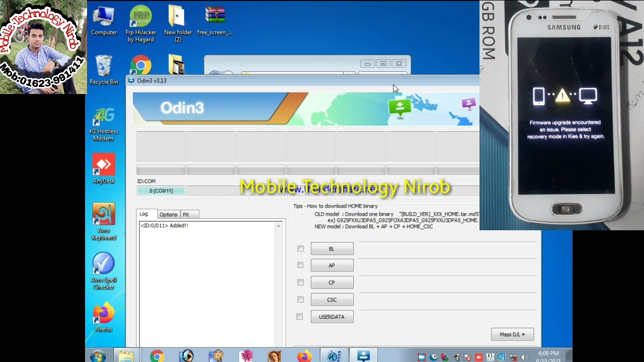Screen dimensions: 644x362
Task: Open the New folder (2) icon
Action: [x=178, y=24]
